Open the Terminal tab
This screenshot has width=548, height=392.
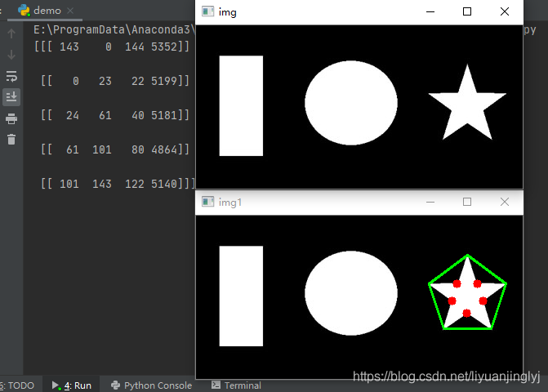(237, 385)
